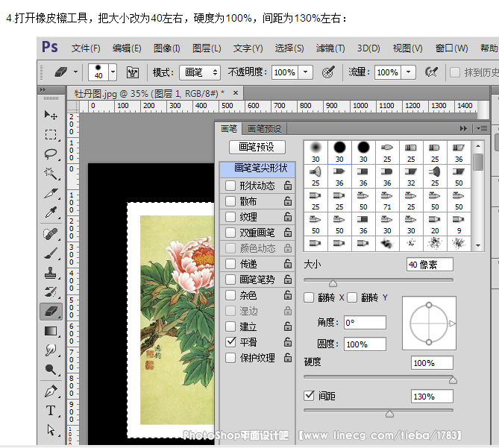Image resolution: width=499 pixels, height=448 pixels.
Task: Check the 翻转 Y checkbox
Action: click(352, 297)
